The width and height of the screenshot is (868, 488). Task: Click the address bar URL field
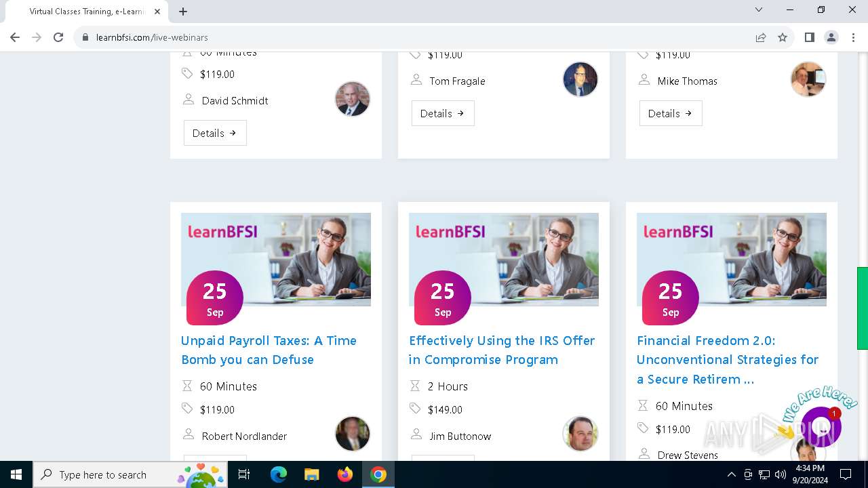(407, 37)
